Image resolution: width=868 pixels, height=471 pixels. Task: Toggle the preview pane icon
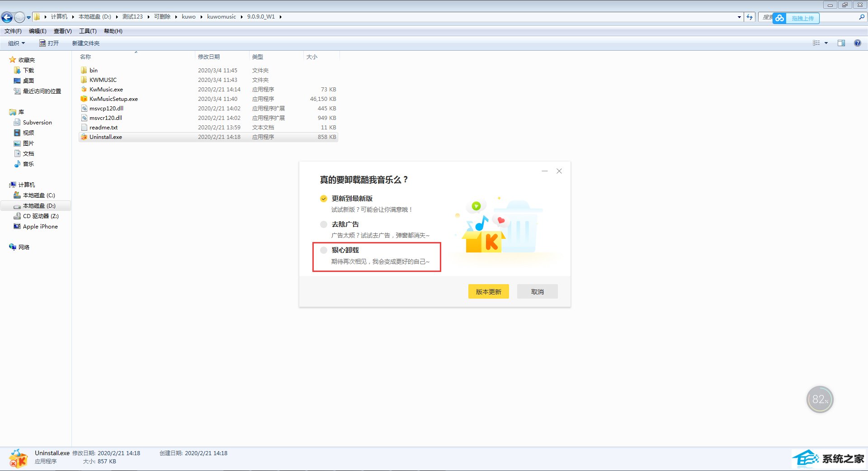pos(841,43)
